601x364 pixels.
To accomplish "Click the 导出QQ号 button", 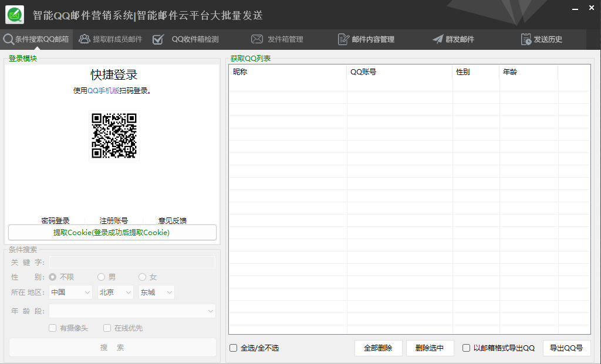I will point(566,348).
